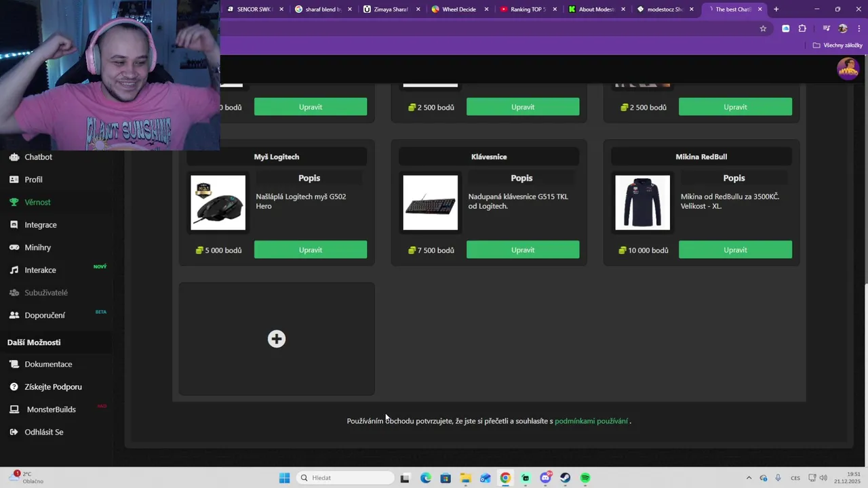
Task: Click the 5 000 bodů price
Action: coord(218,250)
